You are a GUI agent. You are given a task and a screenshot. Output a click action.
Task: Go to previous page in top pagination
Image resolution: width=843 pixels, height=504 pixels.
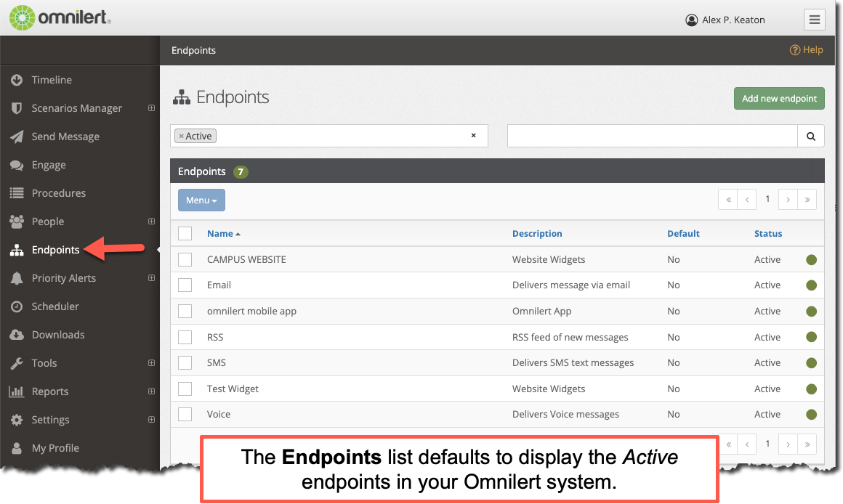pyautogui.click(x=747, y=199)
